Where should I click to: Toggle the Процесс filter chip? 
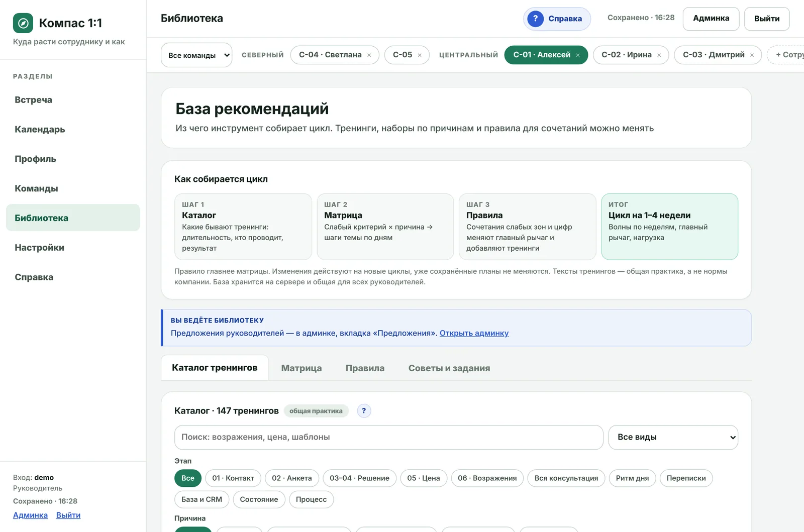pyautogui.click(x=312, y=499)
